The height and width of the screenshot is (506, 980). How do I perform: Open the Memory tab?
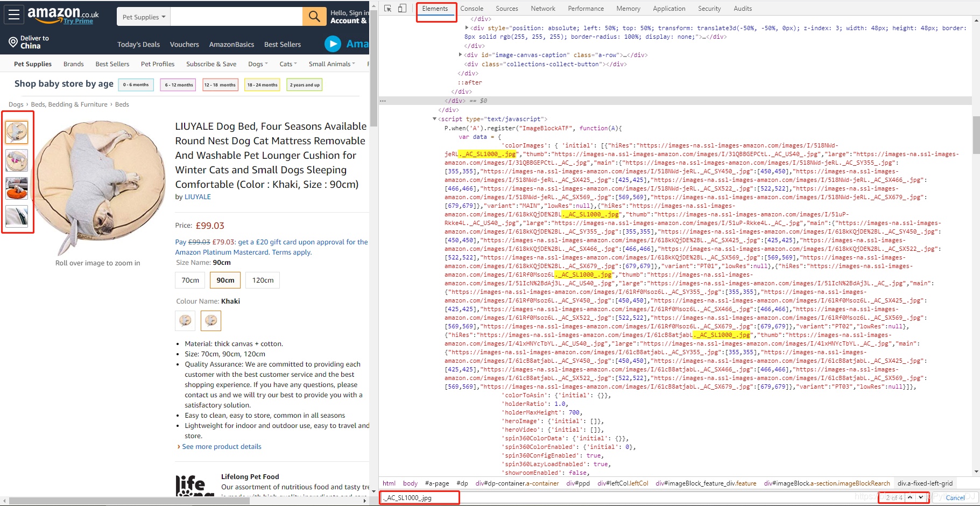point(628,9)
